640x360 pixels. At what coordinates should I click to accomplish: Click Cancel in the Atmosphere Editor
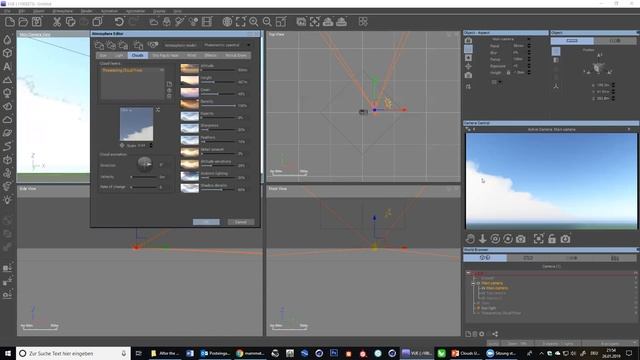[241, 222]
